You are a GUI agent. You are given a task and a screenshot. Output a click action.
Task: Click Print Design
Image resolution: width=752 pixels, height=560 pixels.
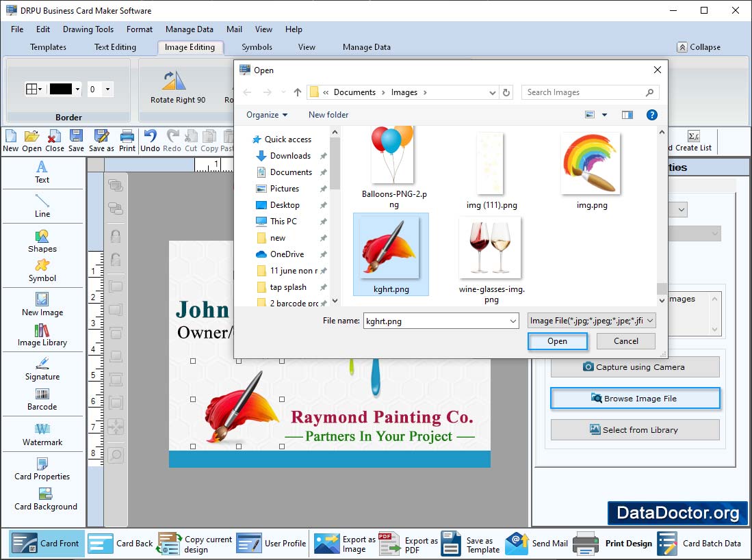(612, 543)
